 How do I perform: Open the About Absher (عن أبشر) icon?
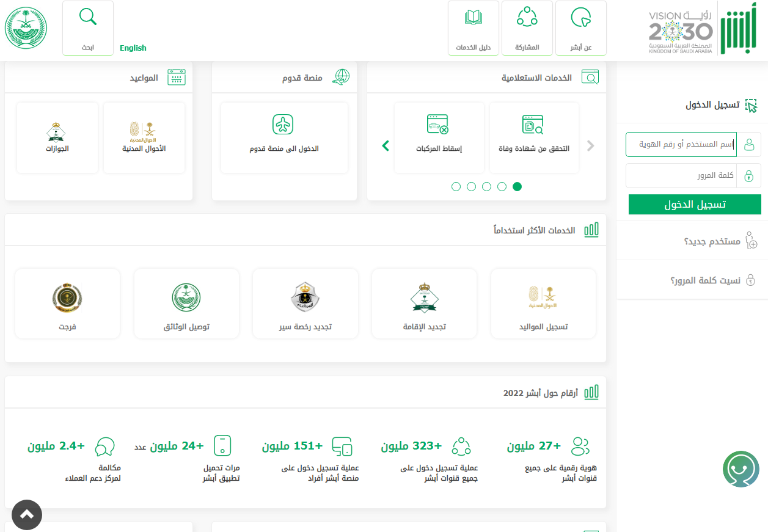pyautogui.click(x=580, y=18)
